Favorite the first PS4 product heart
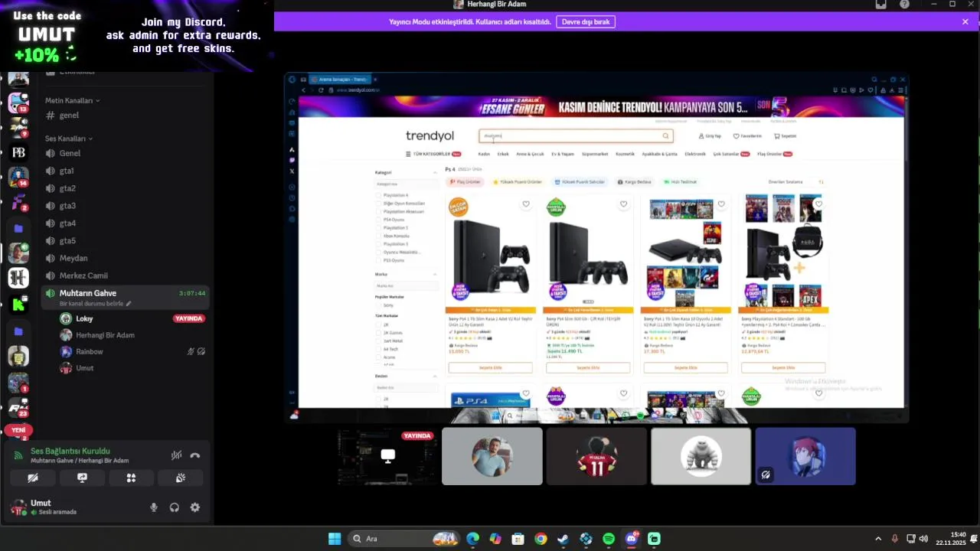Viewport: 980px width, 551px height. pos(526,204)
